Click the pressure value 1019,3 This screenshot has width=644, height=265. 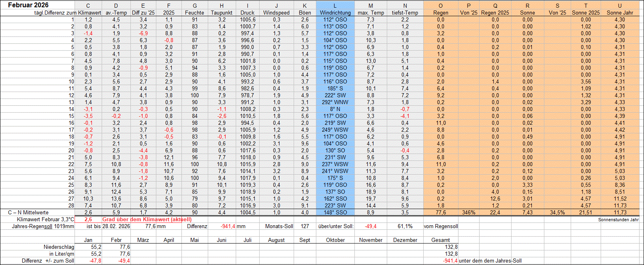247,185
